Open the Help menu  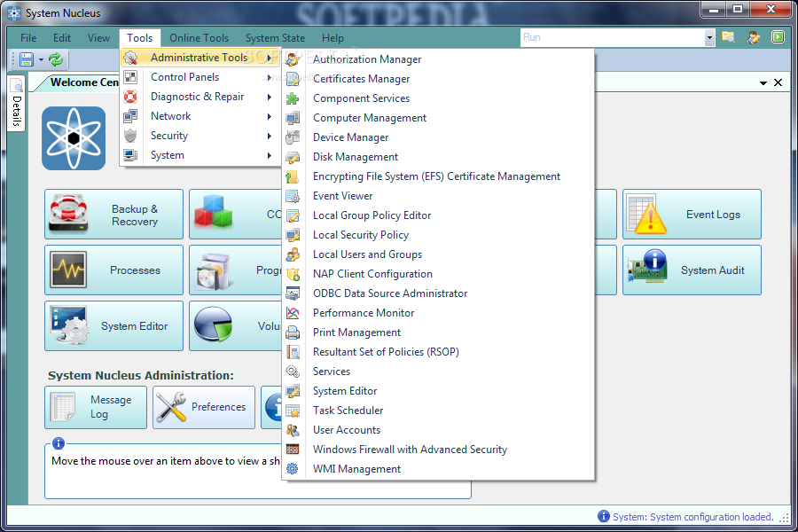pos(332,37)
